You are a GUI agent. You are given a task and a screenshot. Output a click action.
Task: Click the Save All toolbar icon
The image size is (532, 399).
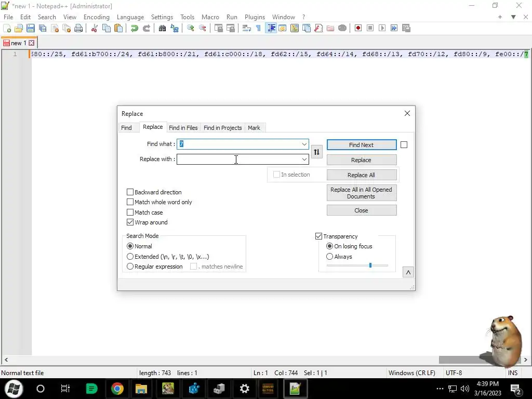click(x=43, y=28)
